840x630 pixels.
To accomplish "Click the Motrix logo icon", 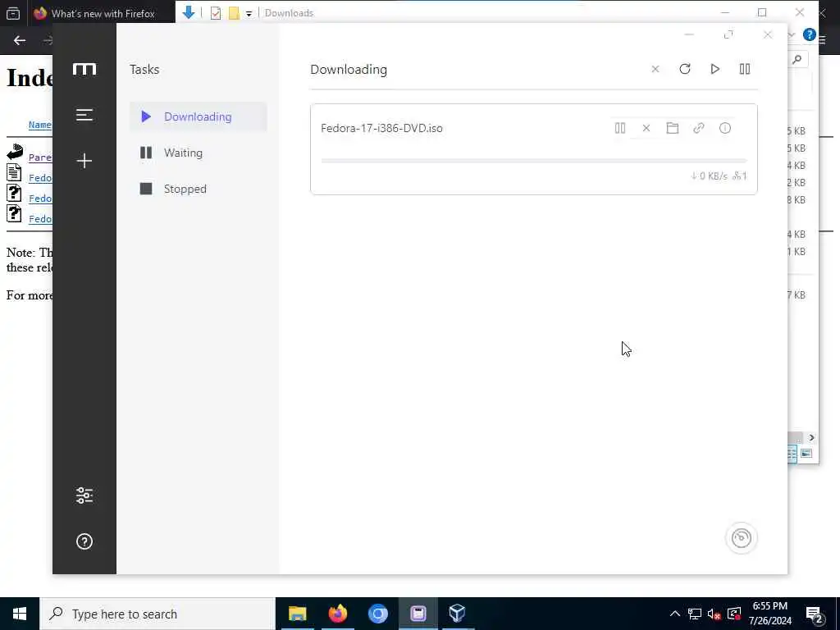I will (x=84, y=69).
